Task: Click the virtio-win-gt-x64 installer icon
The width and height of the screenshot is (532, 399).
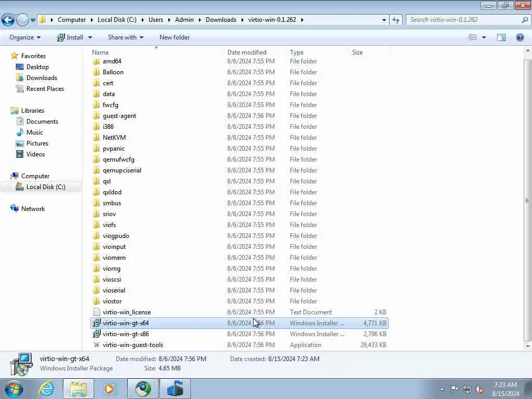Action: click(96, 323)
